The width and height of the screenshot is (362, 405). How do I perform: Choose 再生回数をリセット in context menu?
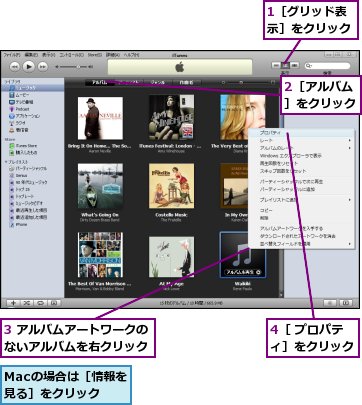302,163
